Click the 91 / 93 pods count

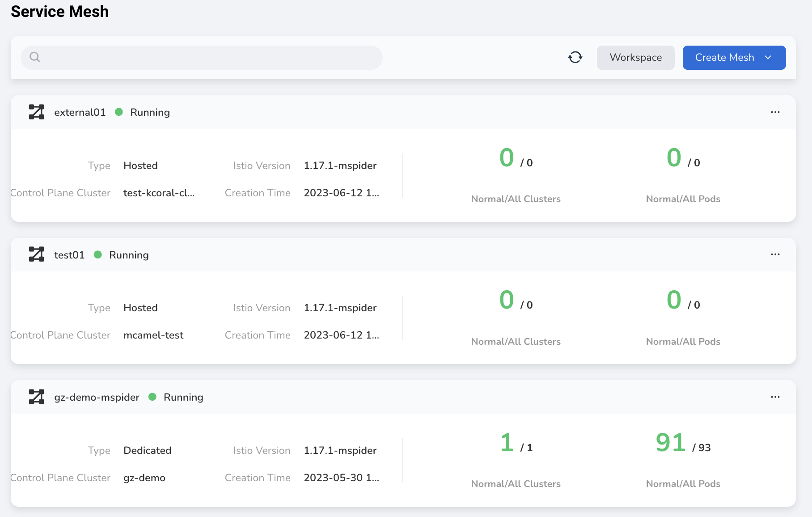683,443
